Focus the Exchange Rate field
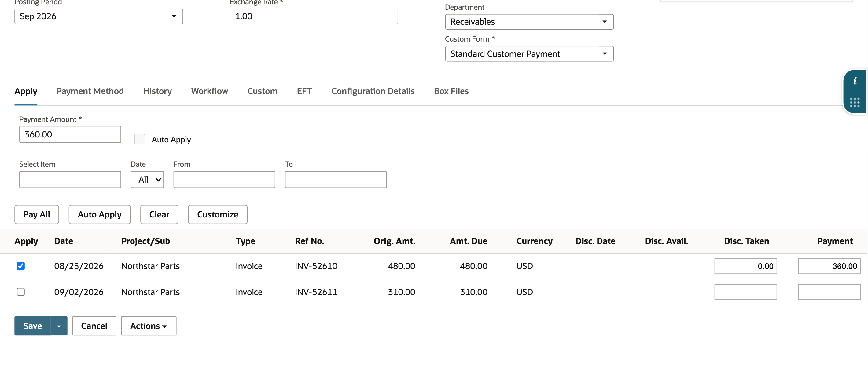 [x=313, y=16]
